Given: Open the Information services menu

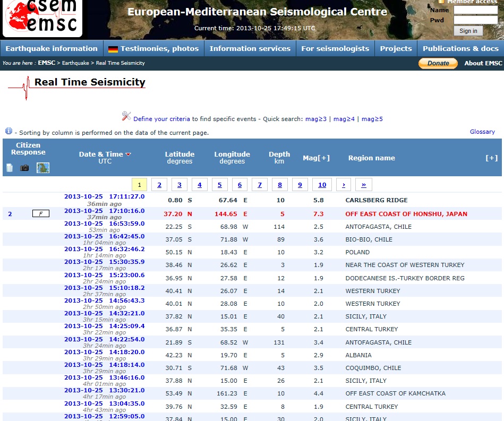Looking at the screenshot, I should tap(250, 48).
